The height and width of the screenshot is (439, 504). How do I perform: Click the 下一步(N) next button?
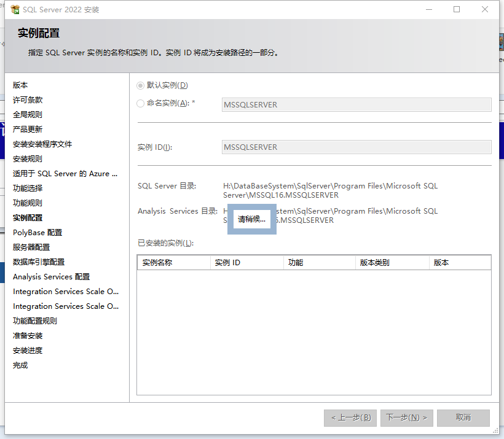407,418
